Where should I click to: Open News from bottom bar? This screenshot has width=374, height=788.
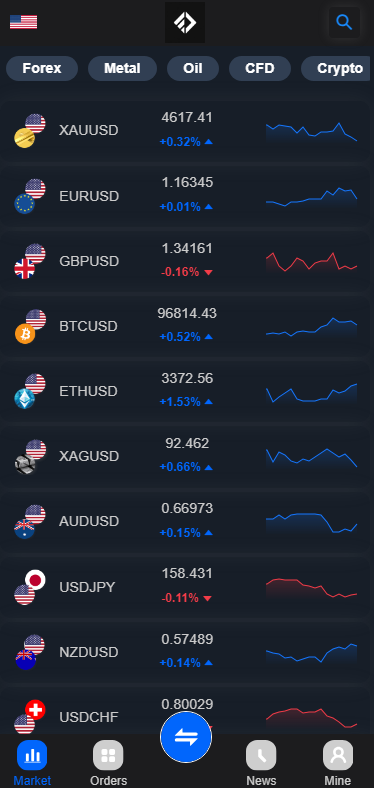pos(261,755)
